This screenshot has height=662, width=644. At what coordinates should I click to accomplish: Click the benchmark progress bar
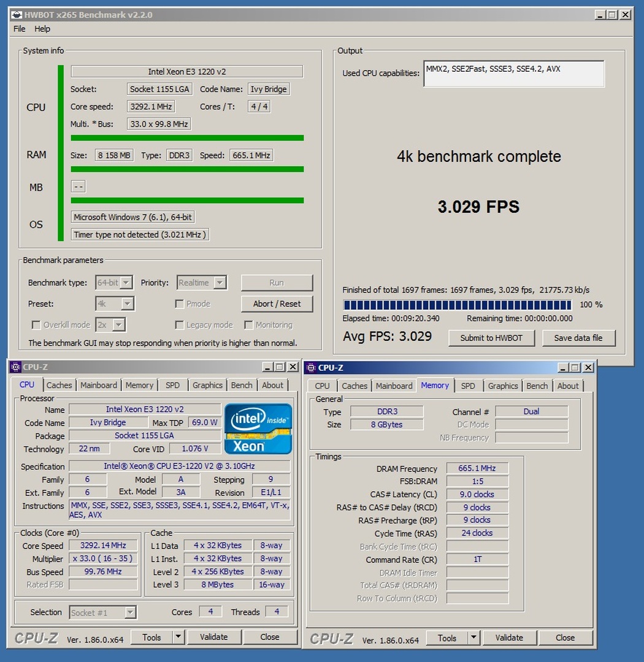tap(457, 305)
